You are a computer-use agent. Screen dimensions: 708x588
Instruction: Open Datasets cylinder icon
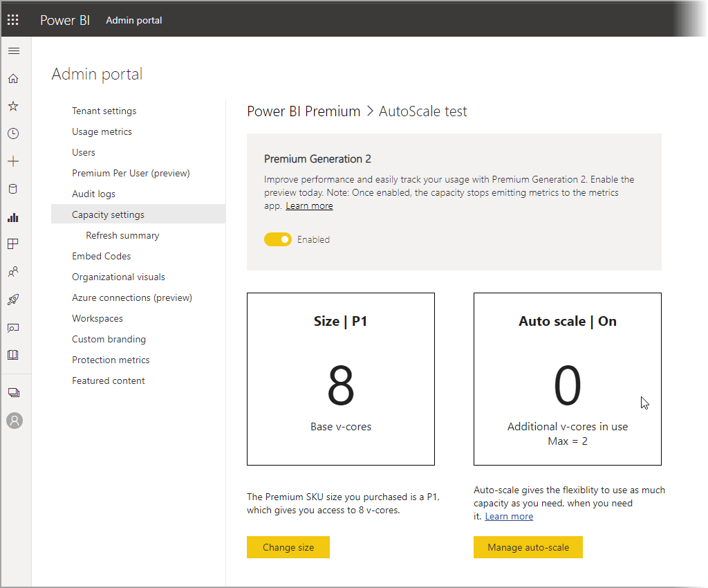(x=14, y=189)
